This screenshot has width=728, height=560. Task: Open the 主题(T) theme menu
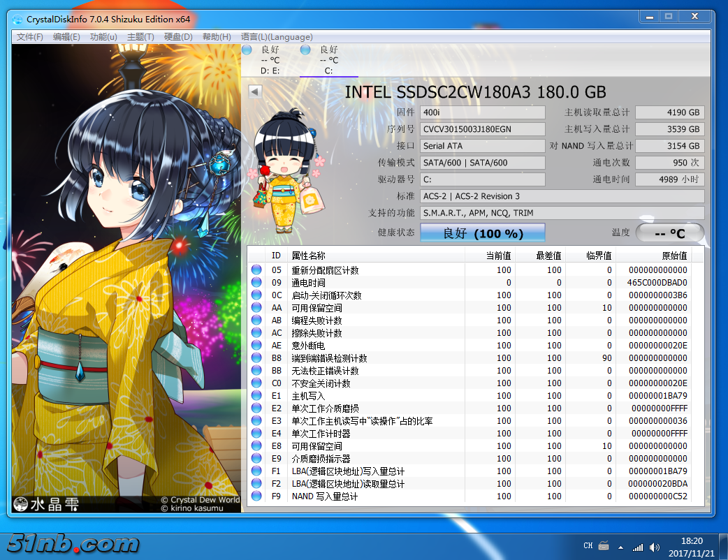(140, 37)
